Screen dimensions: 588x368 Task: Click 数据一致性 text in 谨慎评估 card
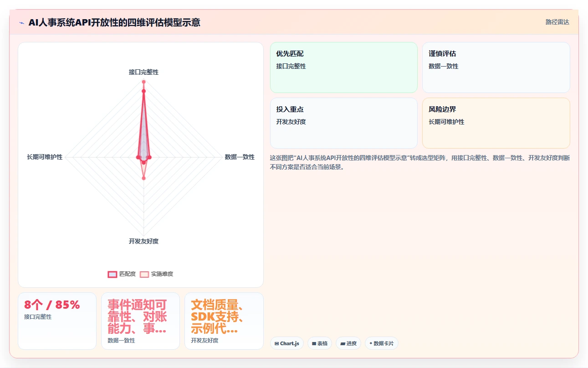[x=444, y=66]
